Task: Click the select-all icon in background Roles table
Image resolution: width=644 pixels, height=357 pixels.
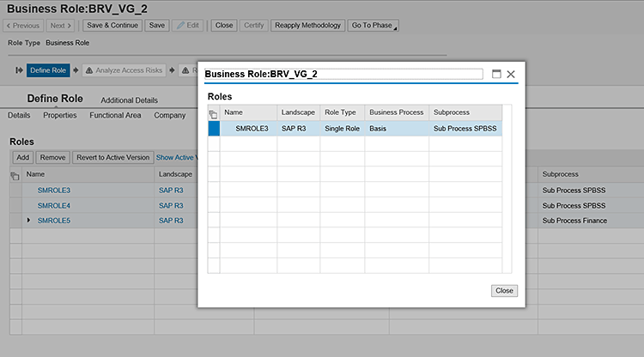Action: (15, 175)
